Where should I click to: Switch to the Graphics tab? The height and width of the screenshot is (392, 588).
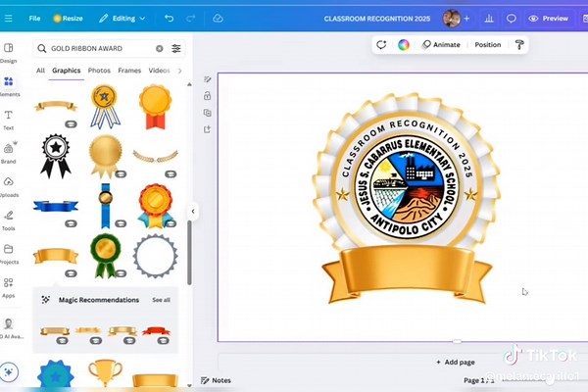point(67,71)
